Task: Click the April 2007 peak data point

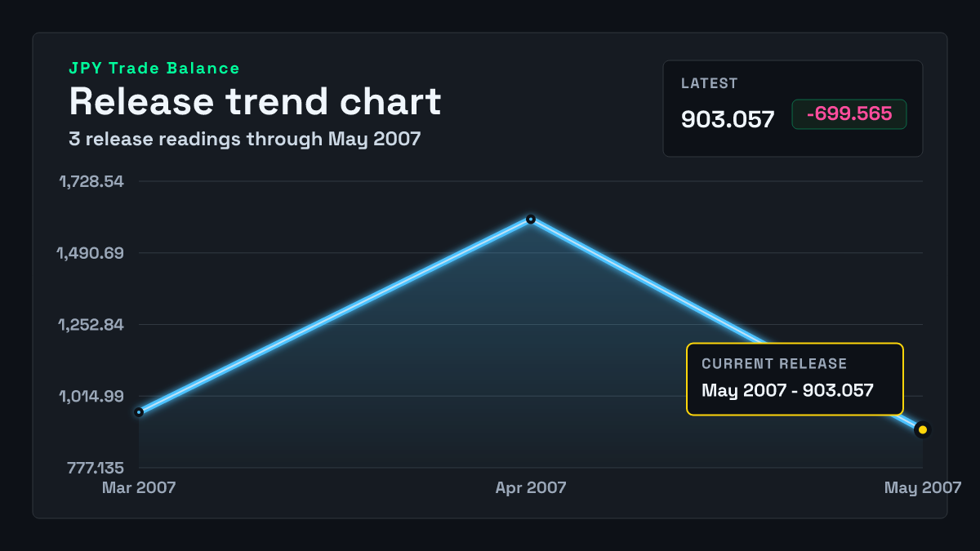Action: click(531, 219)
